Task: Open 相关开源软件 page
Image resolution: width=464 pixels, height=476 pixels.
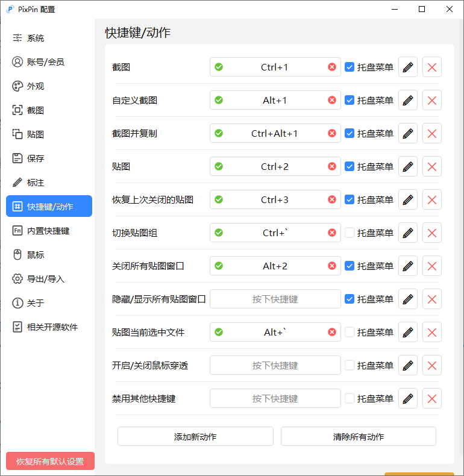Action: pos(49,327)
